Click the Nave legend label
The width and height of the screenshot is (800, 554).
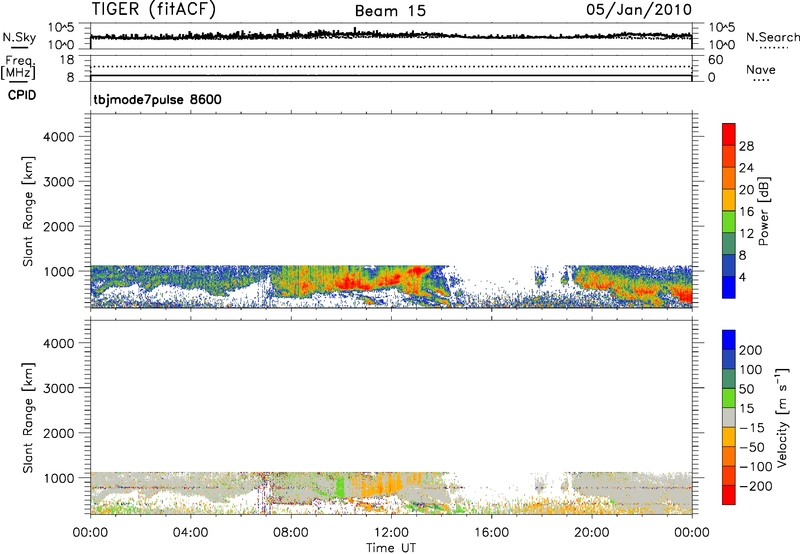761,69
